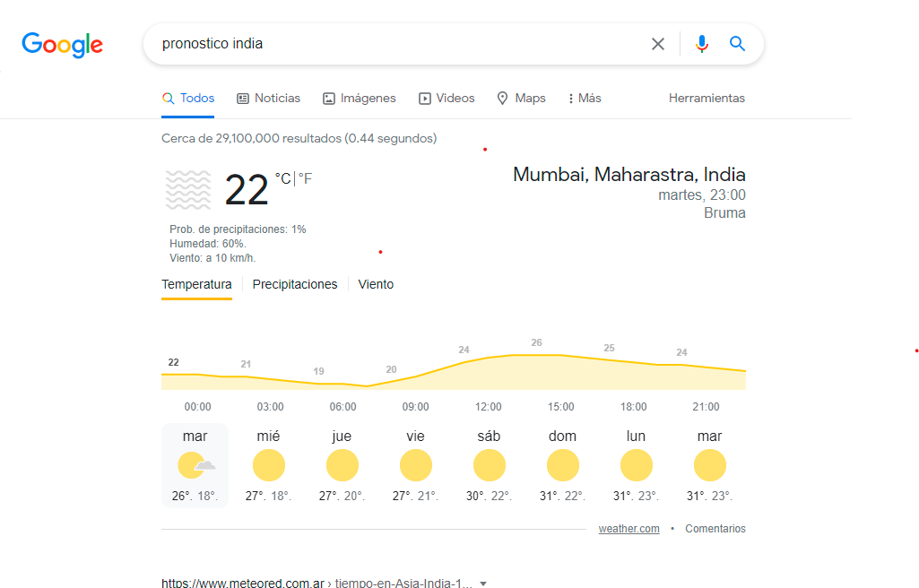Open dropdown arrow beside meteored result

tap(483, 584)
